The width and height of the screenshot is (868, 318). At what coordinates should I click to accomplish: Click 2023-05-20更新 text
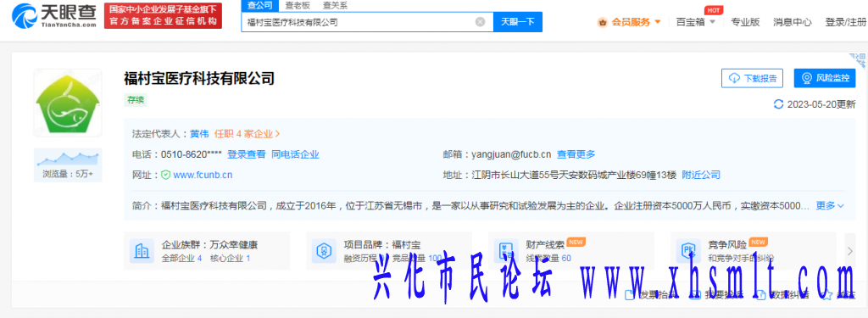(821, 104)
